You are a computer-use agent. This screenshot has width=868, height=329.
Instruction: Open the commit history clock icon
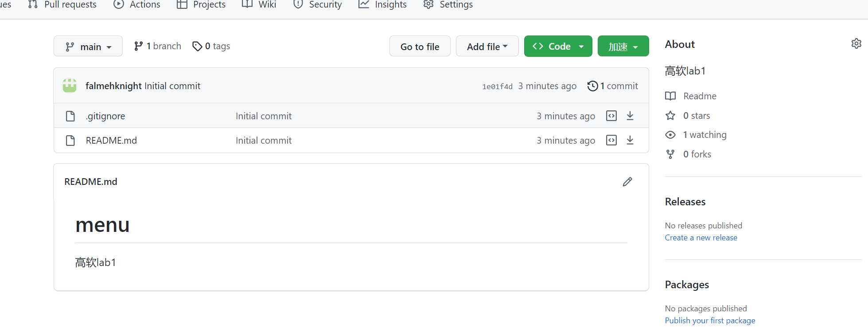[592, 86]
